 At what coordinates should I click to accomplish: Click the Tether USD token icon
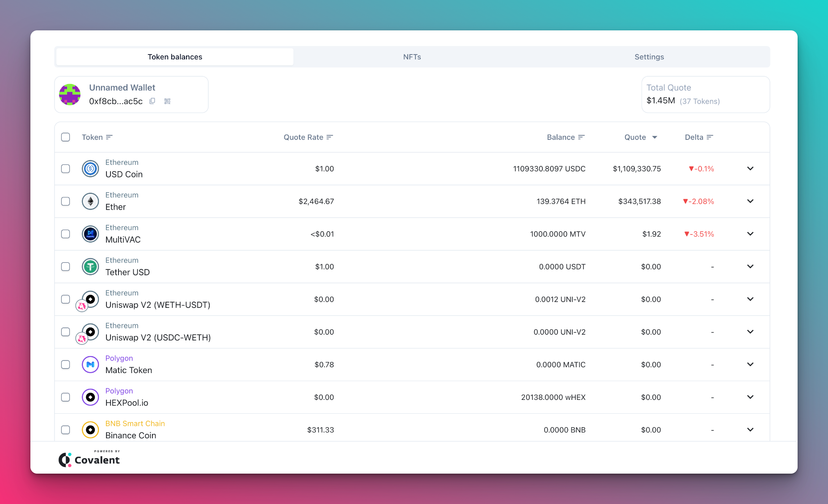90,266
